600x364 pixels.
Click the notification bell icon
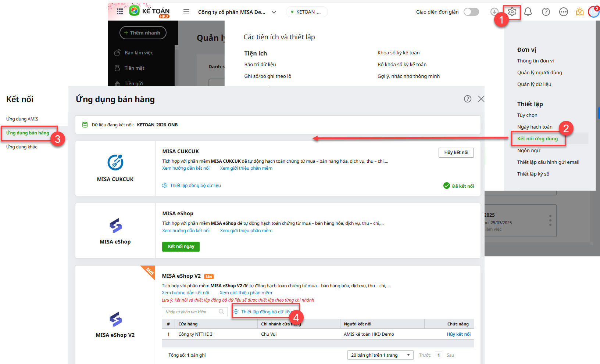pyautogui.click(x=528, y=12)
